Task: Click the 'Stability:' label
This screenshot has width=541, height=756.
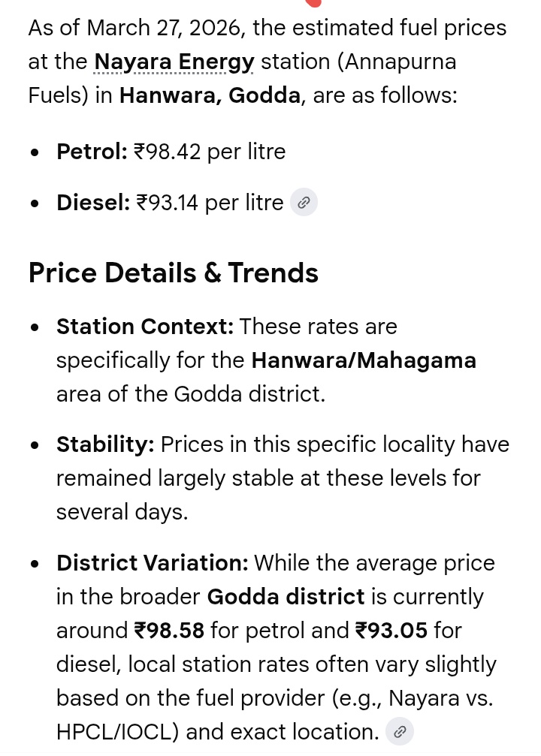Action: 105,444
